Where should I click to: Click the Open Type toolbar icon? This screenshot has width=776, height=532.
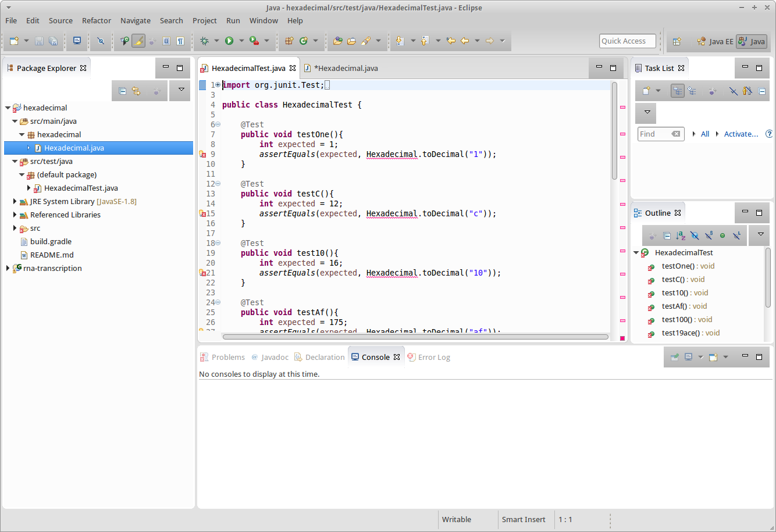point(337,41)
